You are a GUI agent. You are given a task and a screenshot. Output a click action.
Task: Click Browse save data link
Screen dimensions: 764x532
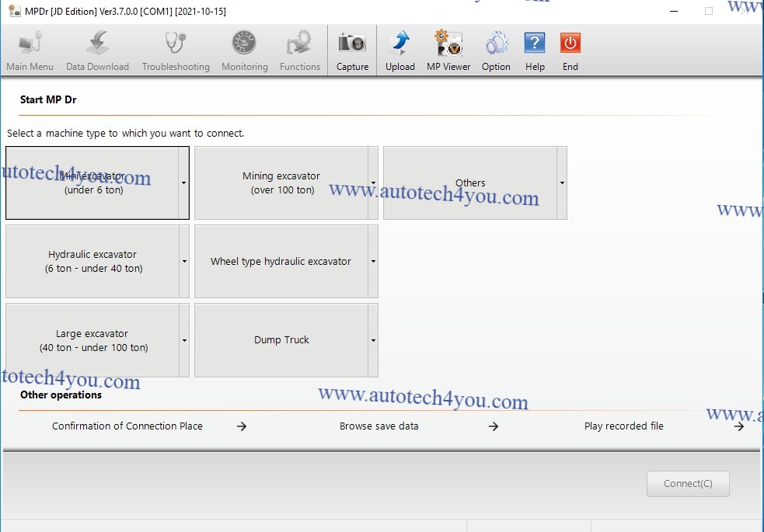(x=379, y=426)
